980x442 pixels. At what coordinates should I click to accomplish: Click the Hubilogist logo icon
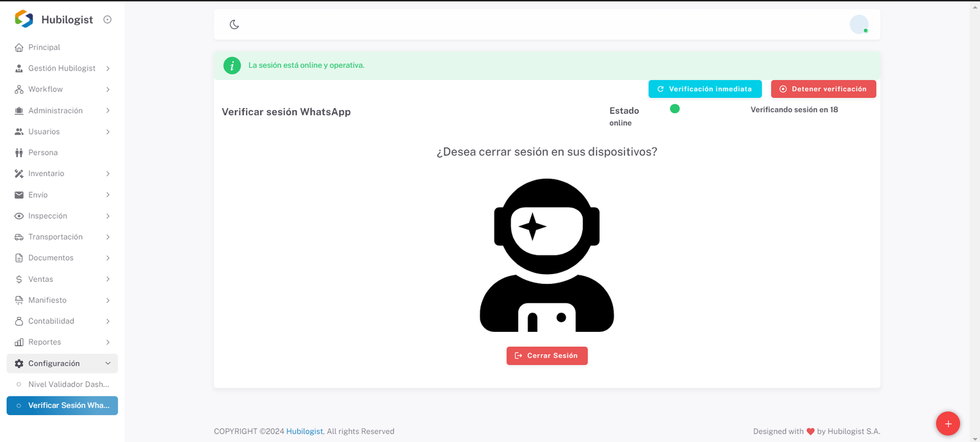(x=24, y=19)
